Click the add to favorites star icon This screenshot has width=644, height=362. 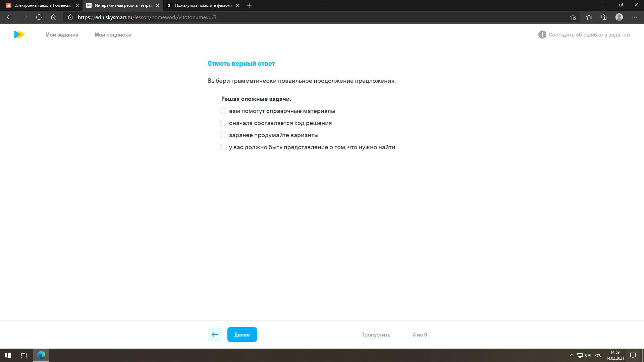coord(573,17)
